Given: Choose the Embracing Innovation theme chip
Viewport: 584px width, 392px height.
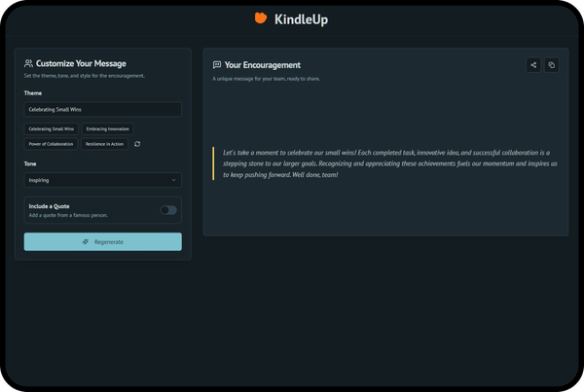Looking at the screenshot, I should tap(106, 128).
